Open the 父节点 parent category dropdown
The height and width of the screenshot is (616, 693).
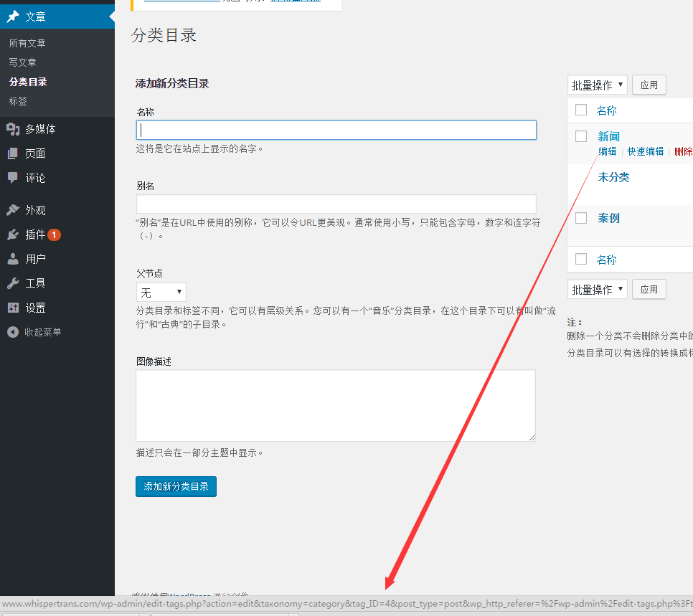point(161,291)
